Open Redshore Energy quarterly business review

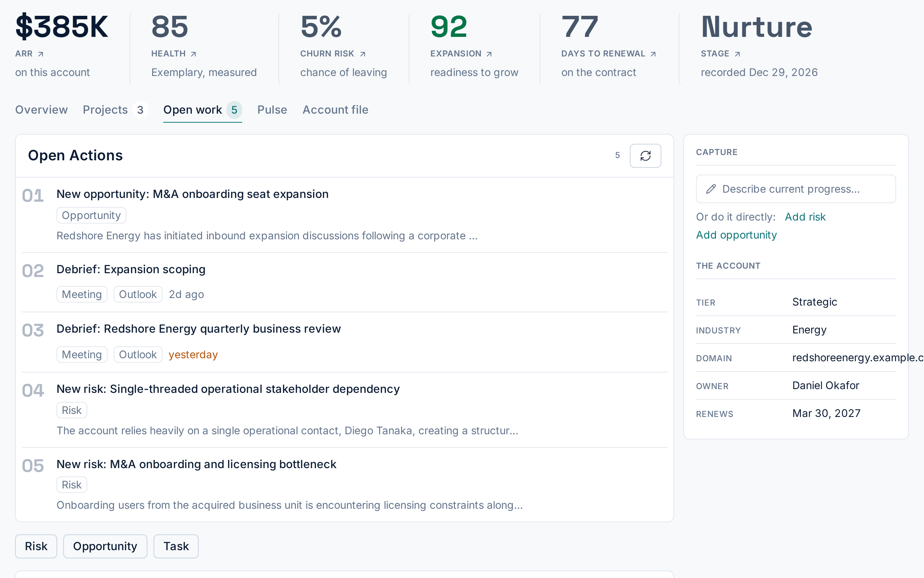pos(198,329)
